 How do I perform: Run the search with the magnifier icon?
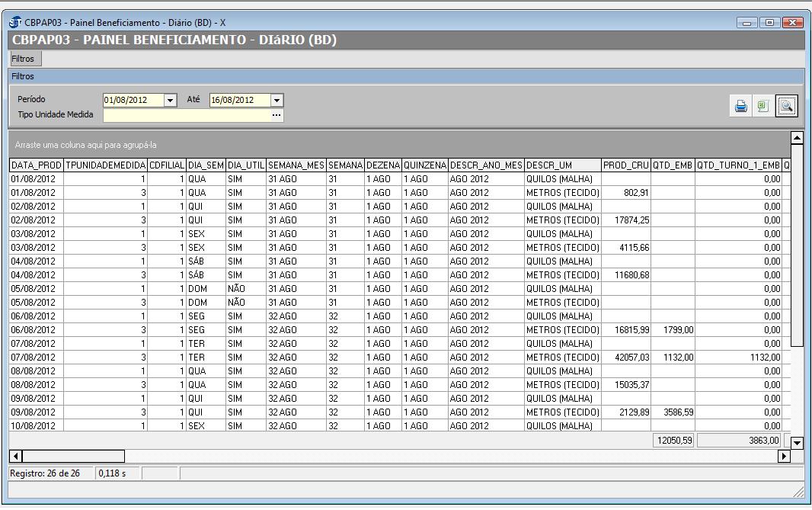click(786, 107)
